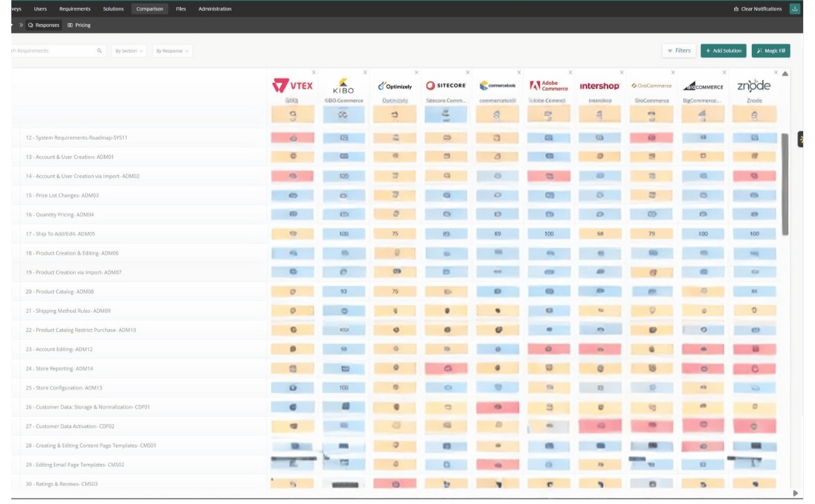The width and height of the screenshot is (815, 504).
Task: Click the scroll-right arrow at table bottom
Action: pyautogui.click(x=795, y=493)
